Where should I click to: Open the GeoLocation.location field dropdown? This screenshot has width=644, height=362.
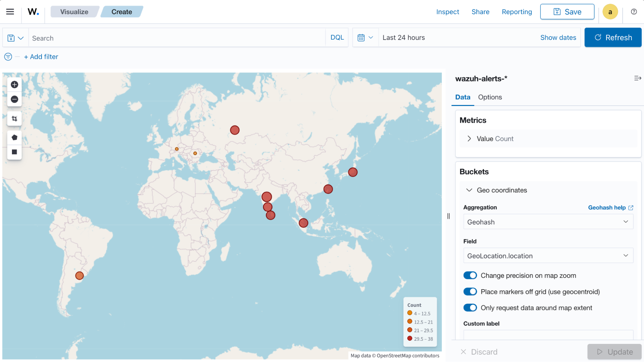[548, 255]
